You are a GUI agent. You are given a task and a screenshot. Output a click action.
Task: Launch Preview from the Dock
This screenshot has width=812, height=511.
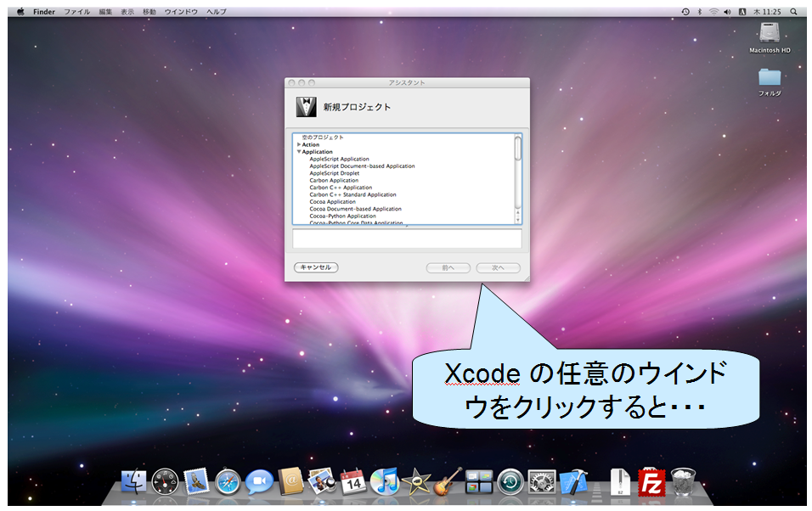pos(322,481)
